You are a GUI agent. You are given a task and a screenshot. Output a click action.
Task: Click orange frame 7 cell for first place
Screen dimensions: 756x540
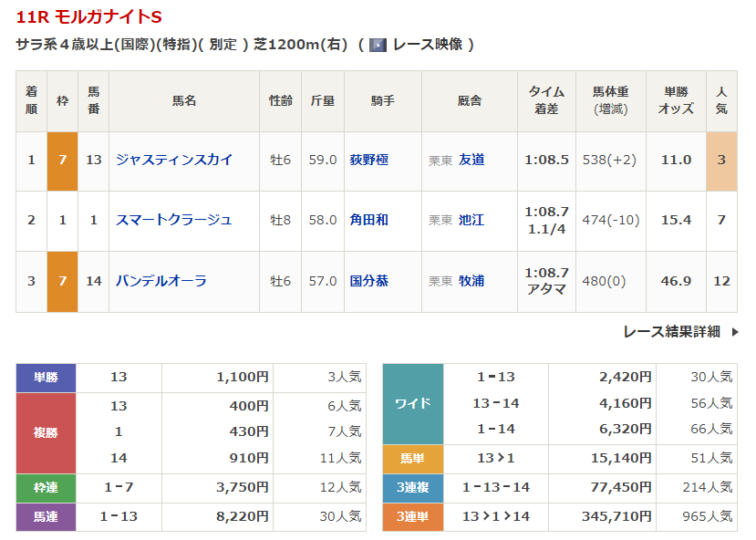pos(62,161)
